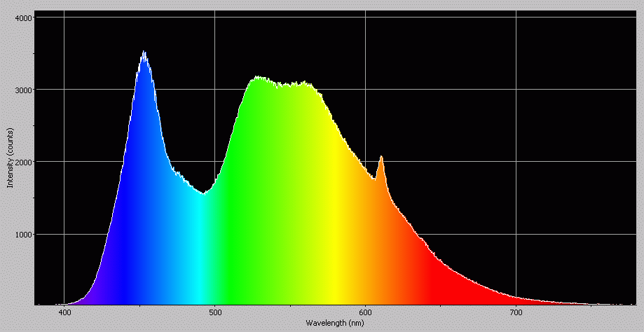Screen dimensions: 644x332
Task: Select the 1000 tick label on intensity axis
Action: [25, 235]
